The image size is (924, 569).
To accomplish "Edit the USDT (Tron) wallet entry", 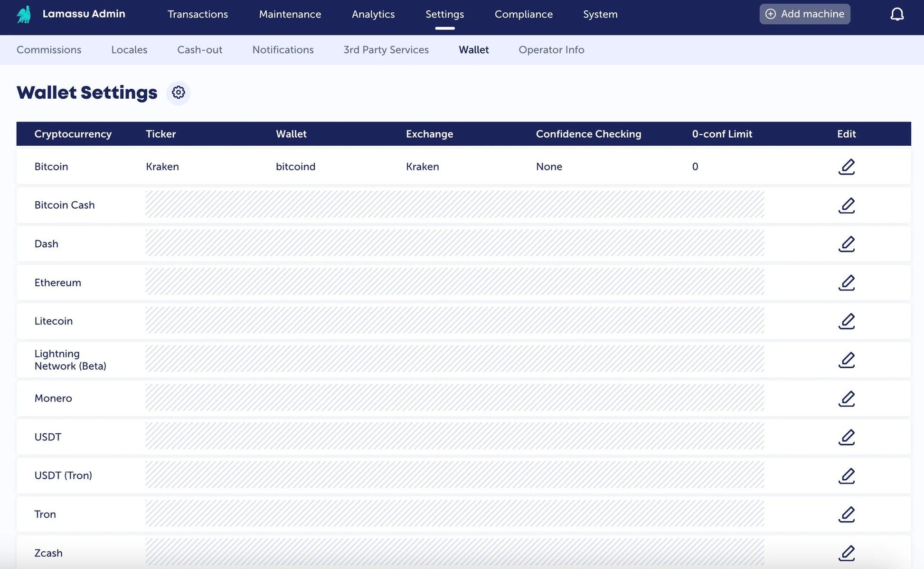I will (846, 476).
